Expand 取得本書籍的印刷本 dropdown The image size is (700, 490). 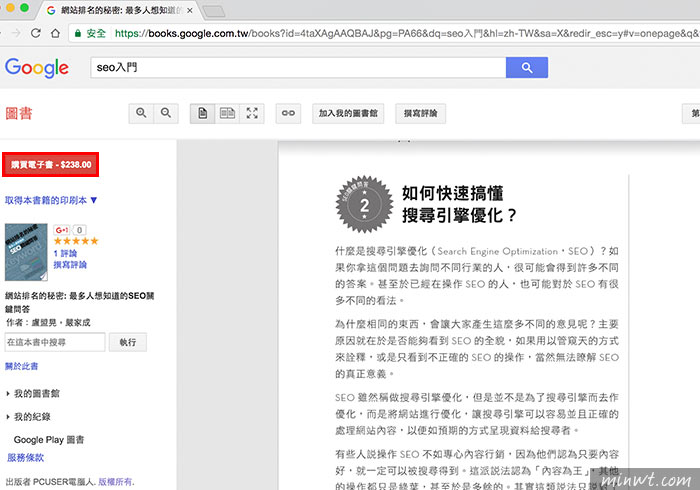coord(51,200)
